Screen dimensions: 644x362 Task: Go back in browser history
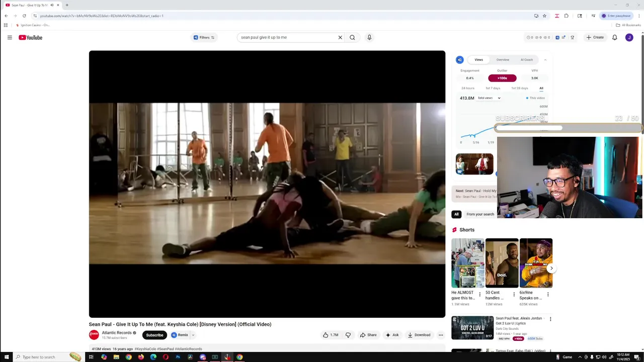6,16
